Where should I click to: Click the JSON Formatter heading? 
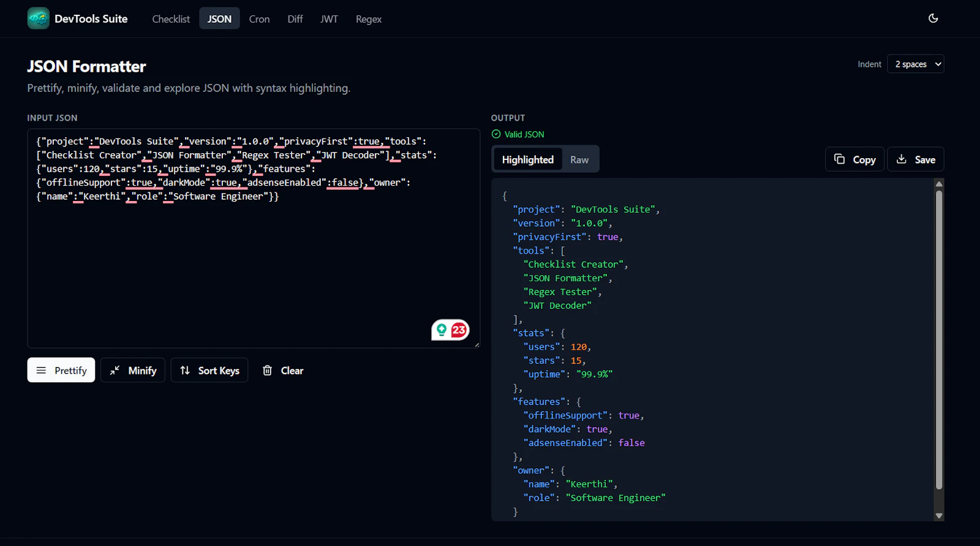point(86,66)
